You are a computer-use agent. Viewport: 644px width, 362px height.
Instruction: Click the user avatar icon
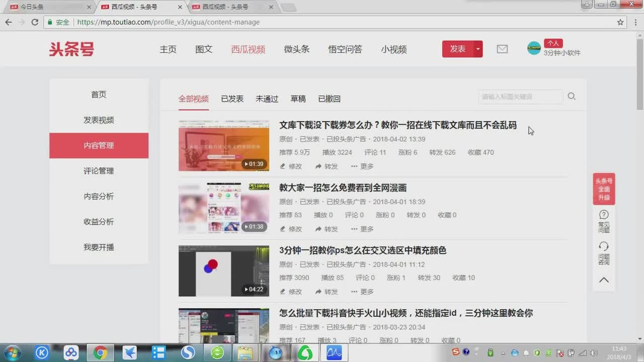(534, 48)
